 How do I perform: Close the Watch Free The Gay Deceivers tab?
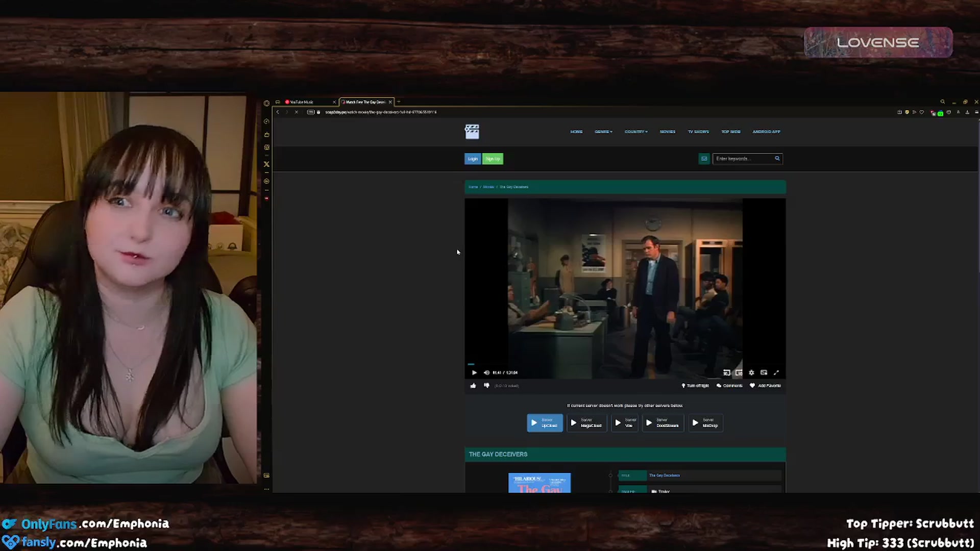pyautogui.click(x=390, y=102)
